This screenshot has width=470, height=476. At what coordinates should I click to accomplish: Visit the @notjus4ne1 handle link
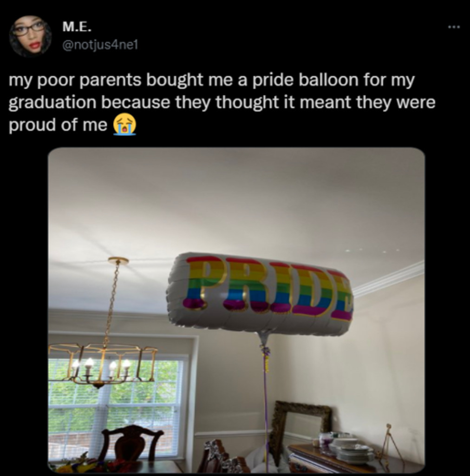pyautogui.click(x=100, y=45)
